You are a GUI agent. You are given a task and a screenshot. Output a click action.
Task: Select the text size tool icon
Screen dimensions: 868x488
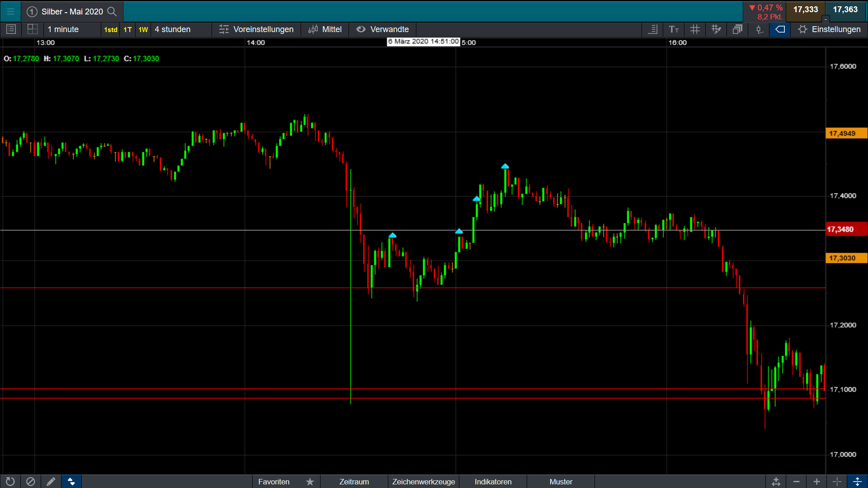(674, 29)
